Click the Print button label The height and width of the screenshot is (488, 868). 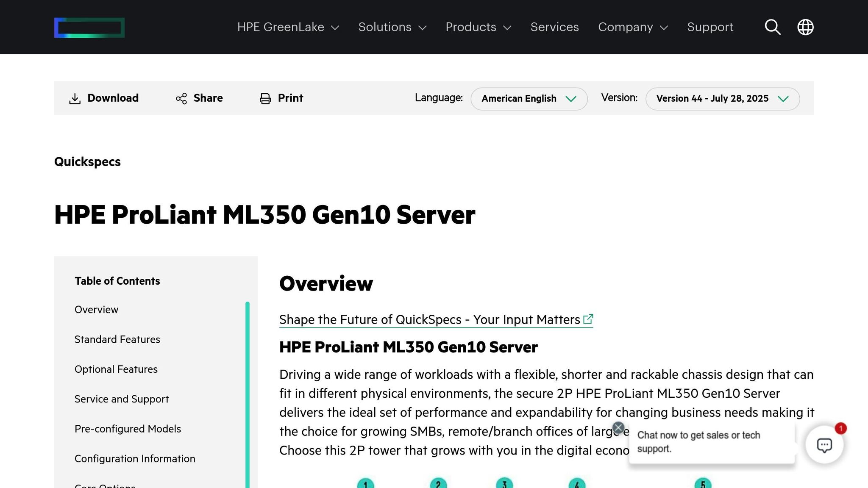click(x=290, y=98)
